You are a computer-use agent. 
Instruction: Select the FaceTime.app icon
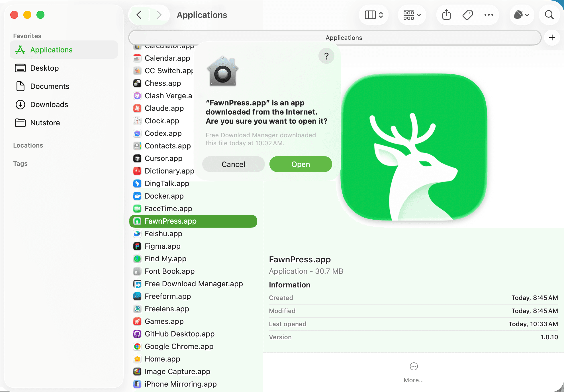point(137,209)
